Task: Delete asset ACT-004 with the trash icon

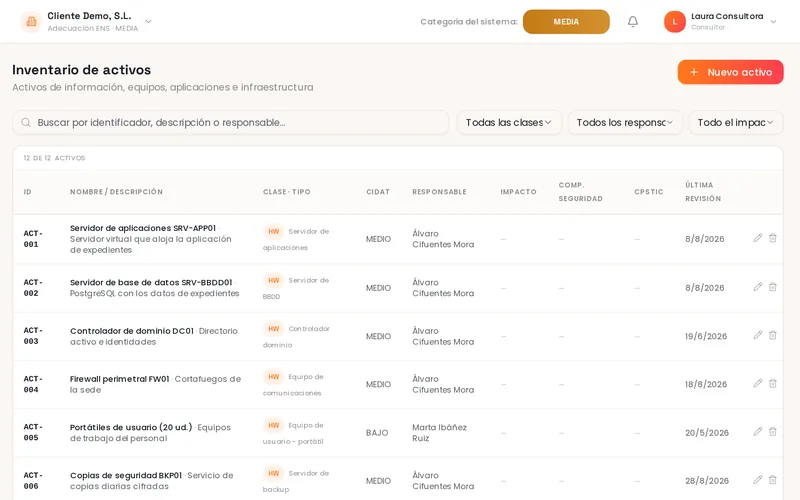Action: [772, 383]
